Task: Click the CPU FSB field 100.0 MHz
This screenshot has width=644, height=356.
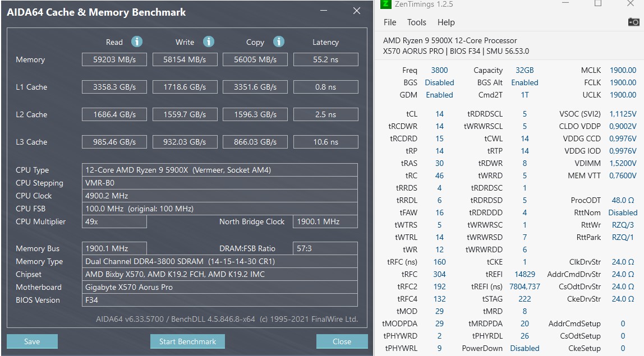Action: click(x=220, y=209)
